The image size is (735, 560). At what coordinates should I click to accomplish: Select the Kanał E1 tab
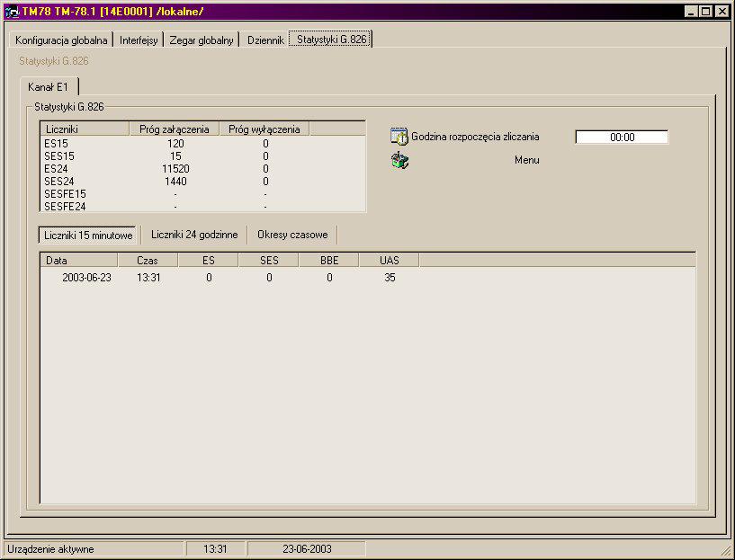coord(49,86)
